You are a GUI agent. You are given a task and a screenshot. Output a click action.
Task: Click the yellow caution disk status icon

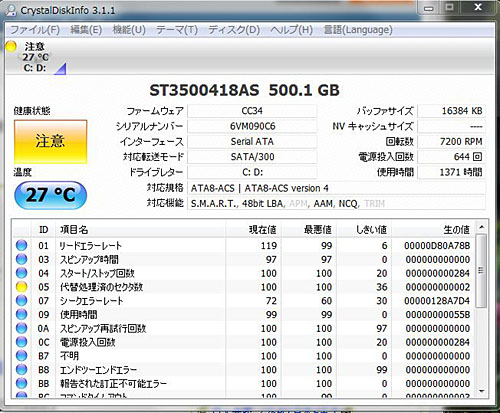[x=11, y=46]
